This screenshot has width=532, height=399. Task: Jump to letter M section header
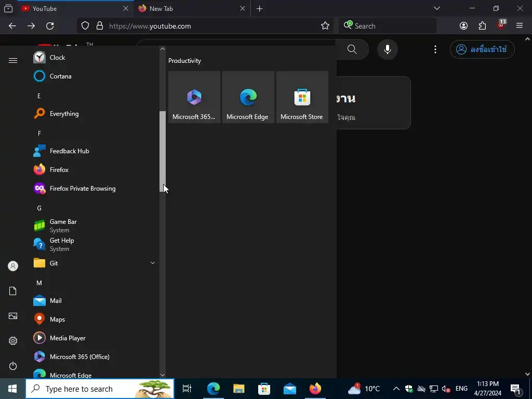39,283
